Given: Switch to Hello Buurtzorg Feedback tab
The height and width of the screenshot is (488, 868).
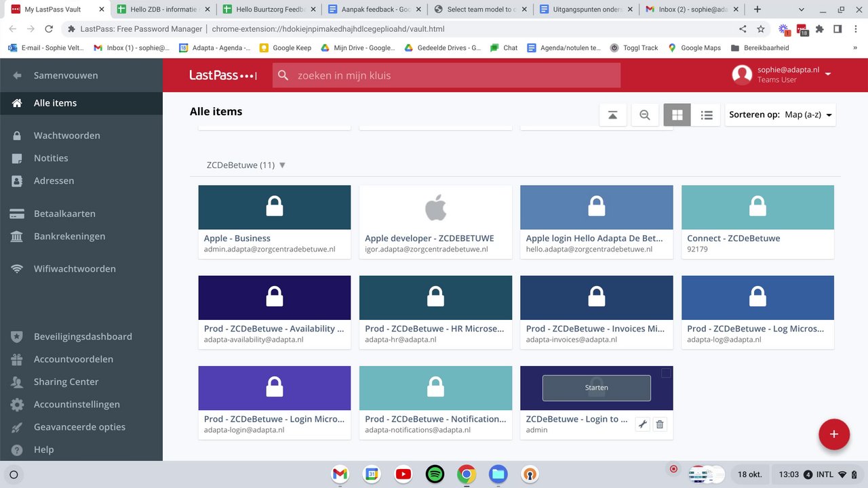Looking at the screenshot, I should click(x=269, y=9).
